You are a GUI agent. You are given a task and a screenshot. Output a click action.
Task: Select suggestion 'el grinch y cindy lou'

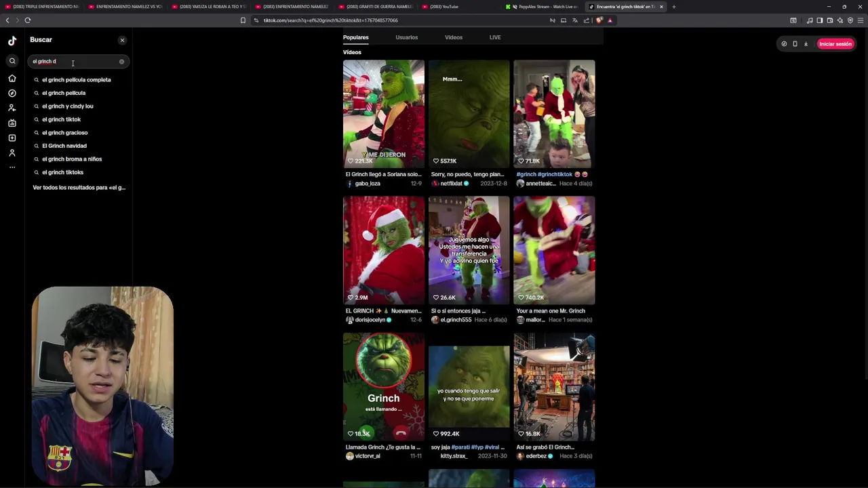68,106
